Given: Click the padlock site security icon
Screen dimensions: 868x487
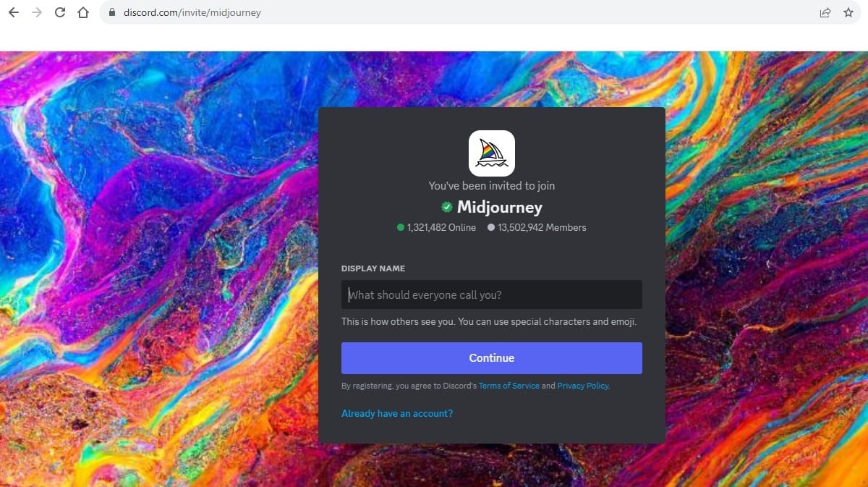Looking at the screenshot, I should (x=111, y=12).
